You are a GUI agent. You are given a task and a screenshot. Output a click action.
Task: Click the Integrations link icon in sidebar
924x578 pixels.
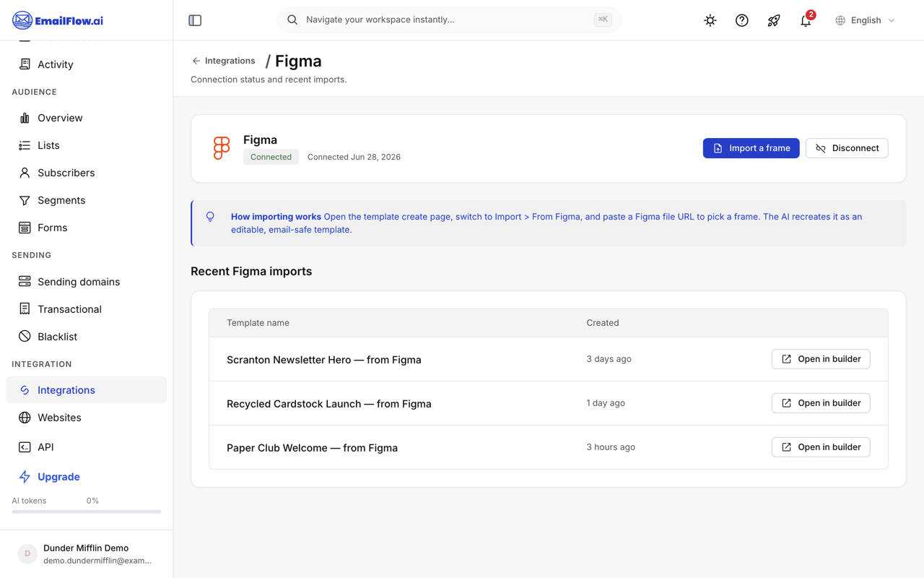tap(25, 390)
